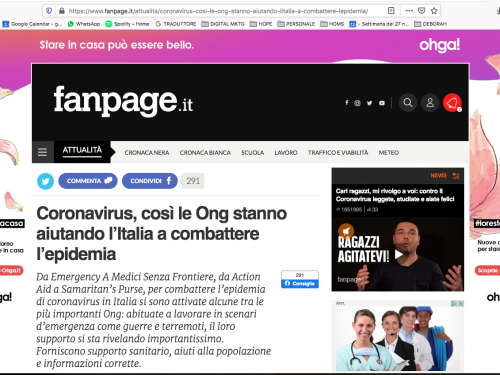Open the Google Calendar bookmark
Image resolution: width=500 pixels, height=375 pixels.
(32, 24)
